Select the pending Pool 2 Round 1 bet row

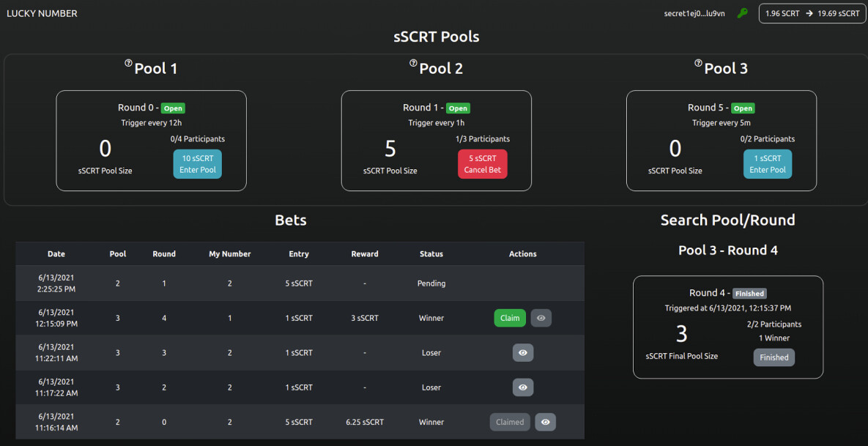coord(300,283)
